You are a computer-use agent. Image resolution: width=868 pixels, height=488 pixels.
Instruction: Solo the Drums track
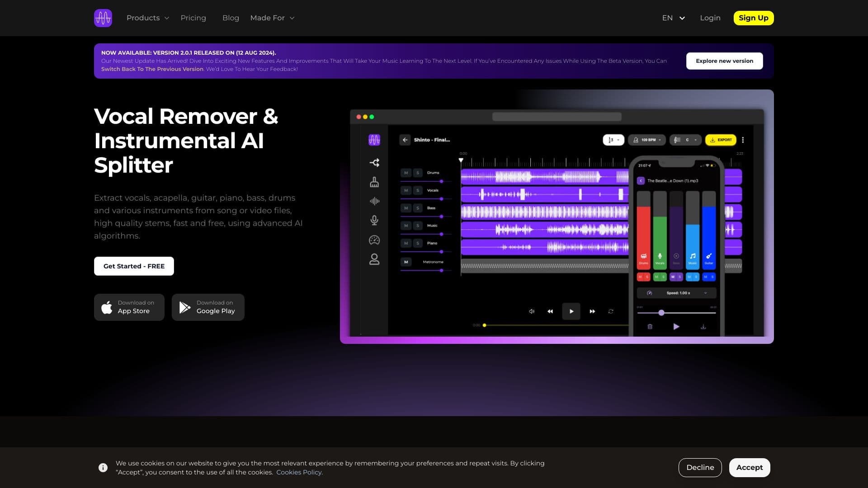click(x=417, y=173)
